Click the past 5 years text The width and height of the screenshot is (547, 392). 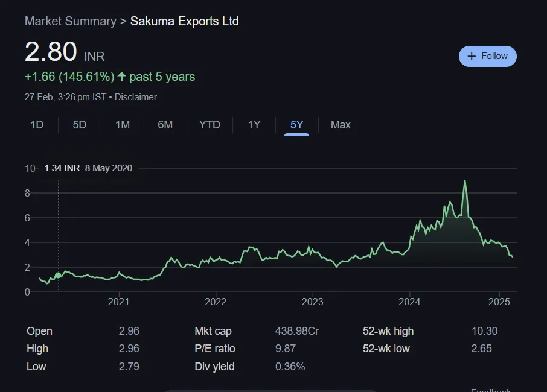click(x=162, y=77)
